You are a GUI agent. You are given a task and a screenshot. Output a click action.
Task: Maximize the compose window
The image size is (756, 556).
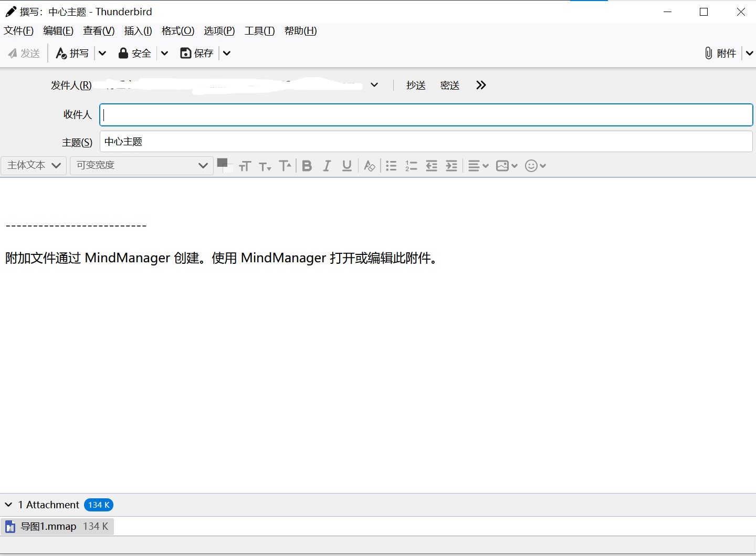coord(704,12)
